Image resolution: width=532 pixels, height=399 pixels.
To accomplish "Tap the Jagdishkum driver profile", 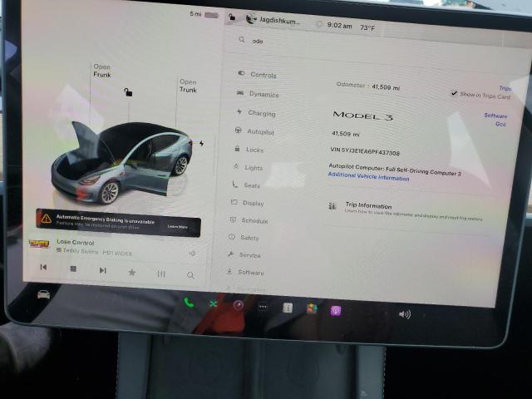I will 273,20.
